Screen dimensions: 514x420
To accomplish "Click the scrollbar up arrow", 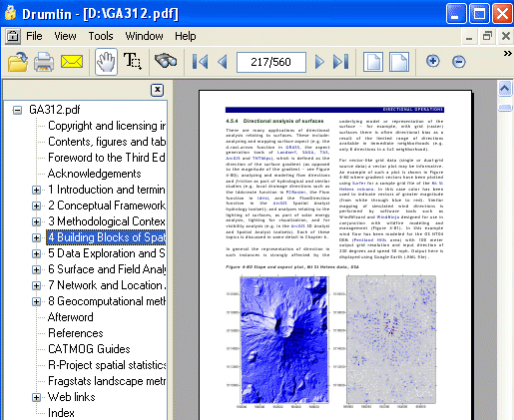I will [505, 89].
